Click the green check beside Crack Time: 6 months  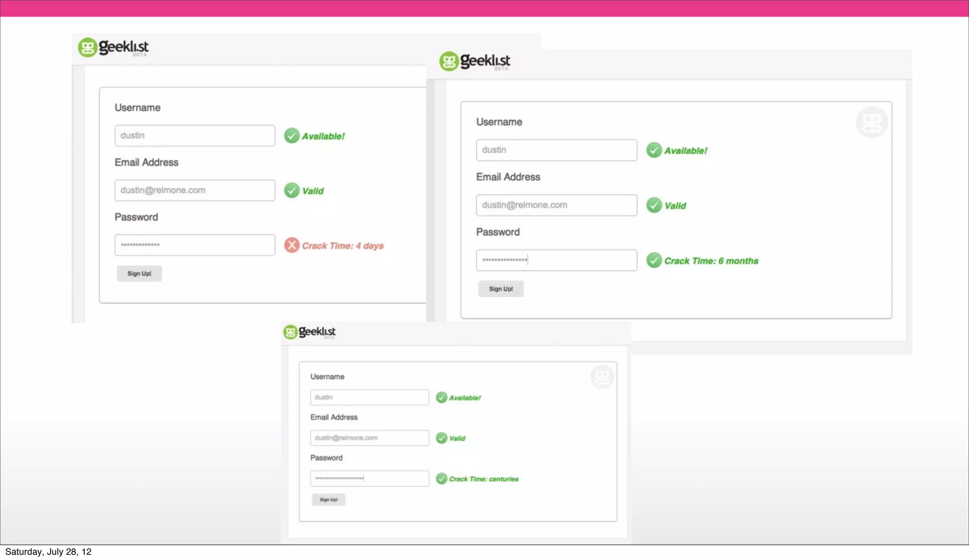(654, 260)
